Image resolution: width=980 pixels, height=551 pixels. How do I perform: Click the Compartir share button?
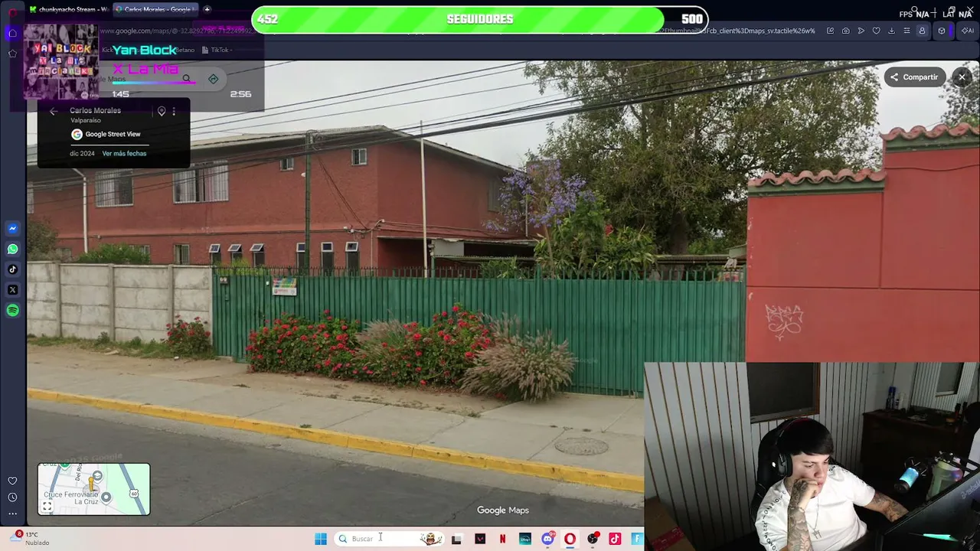point(913,77)
